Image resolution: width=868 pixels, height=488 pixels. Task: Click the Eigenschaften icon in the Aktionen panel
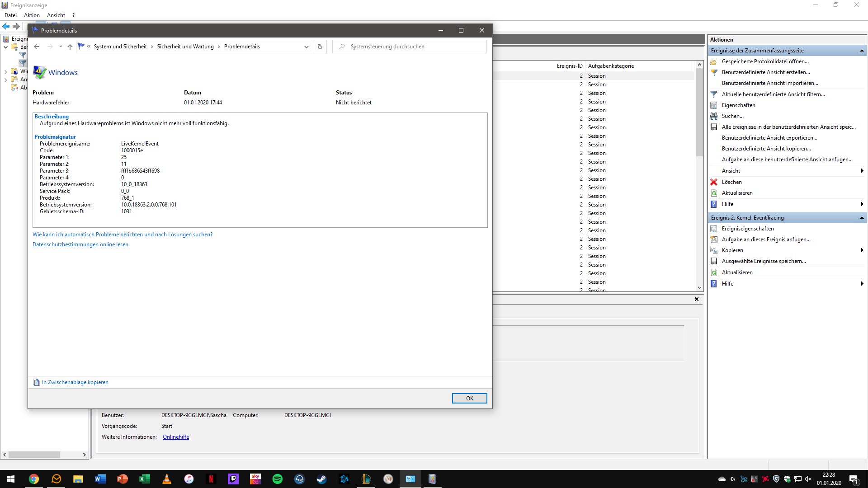pyautogui.click(x=714, y=105)
